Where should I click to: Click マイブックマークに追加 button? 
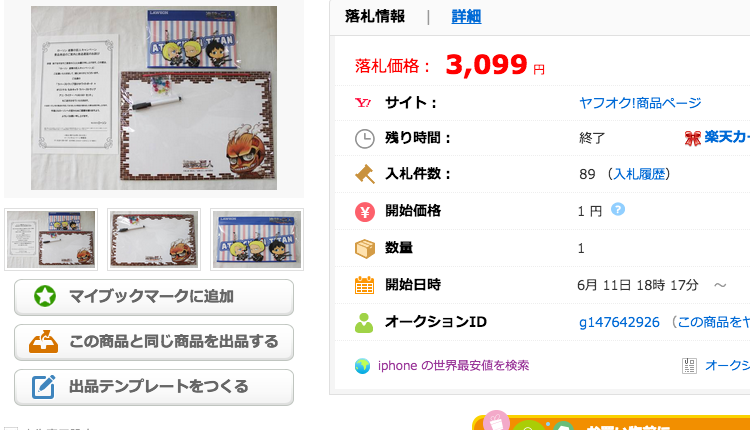click(x=154, y=297)
